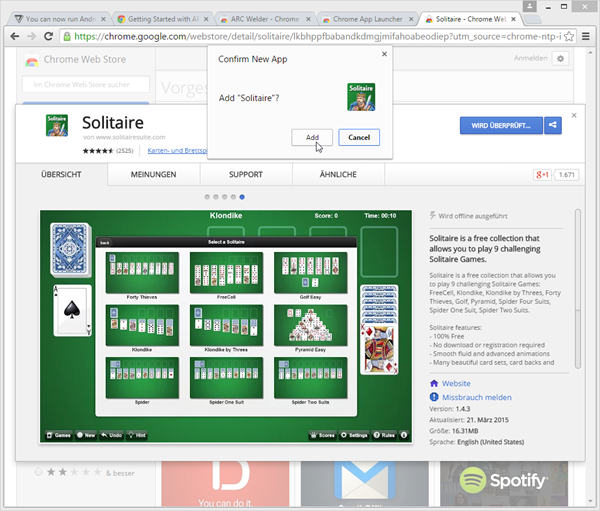This screenshot has width=600, height=511.
Task: Select the ÜBERSICHT tab
Action: 61,175
